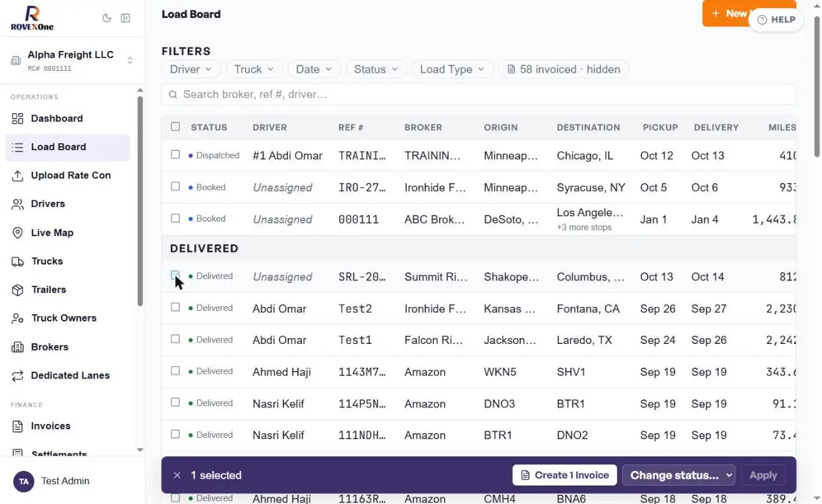This screenshot has height=504, width=822.
Task: Click Create 1 Invoice button
Action: click(x=565, y=475)
